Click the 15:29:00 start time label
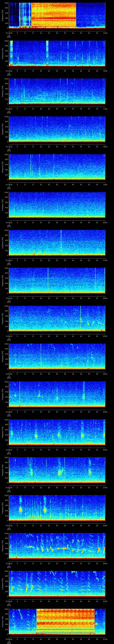Screen dimensions: 114x644 [9, 601]
